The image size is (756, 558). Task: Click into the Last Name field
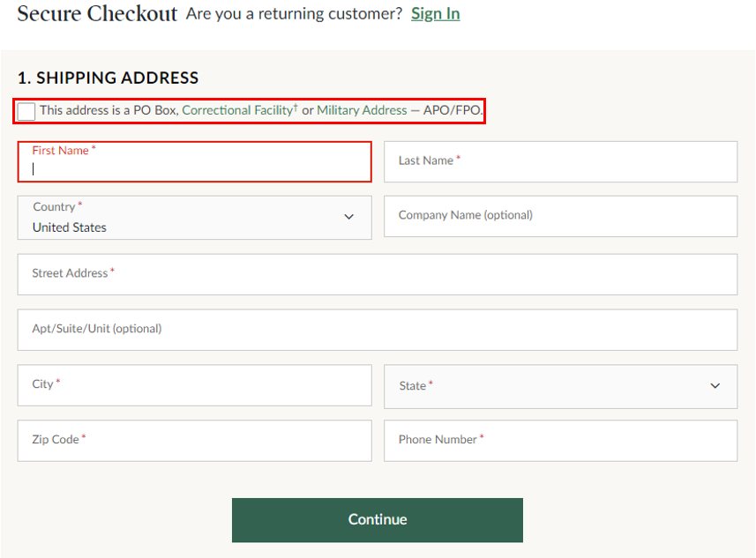pyautogui.click(x=560, y=161)
